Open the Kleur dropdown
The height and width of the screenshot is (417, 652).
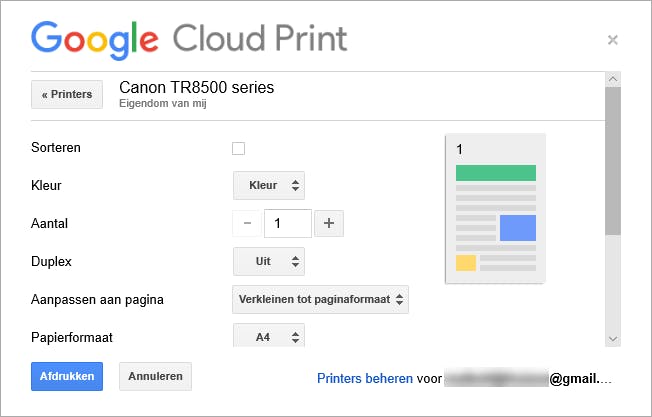click(269, 186)
